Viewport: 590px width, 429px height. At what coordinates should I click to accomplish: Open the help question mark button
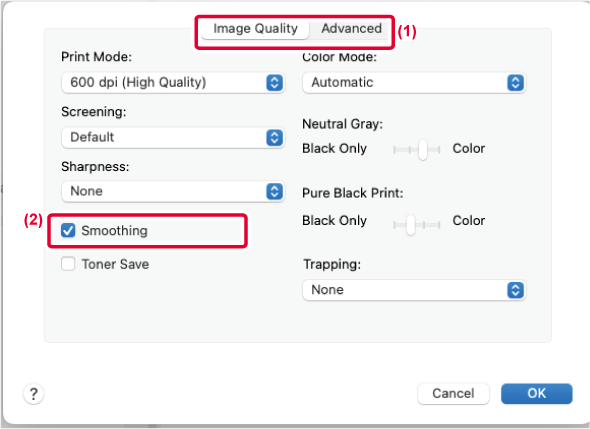point(33,394)
